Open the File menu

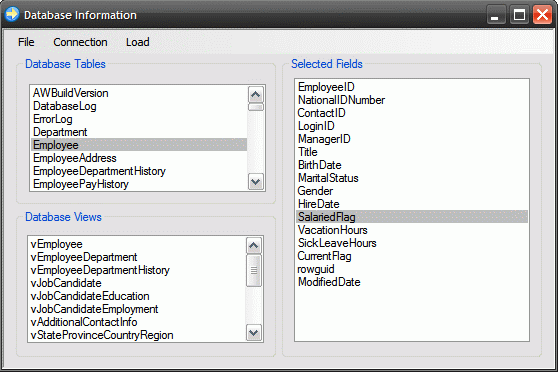(x=26, y=42)
